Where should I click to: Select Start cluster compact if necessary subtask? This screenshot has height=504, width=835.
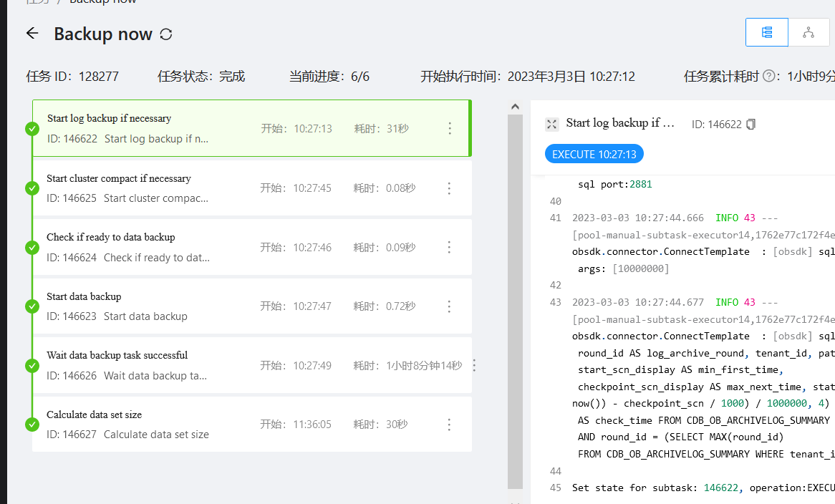click(x=252, y=188)
